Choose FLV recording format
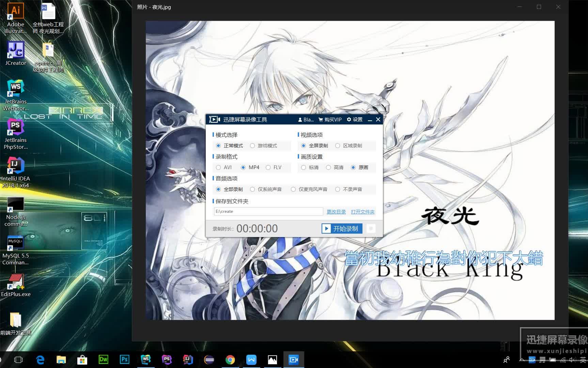This screenshot has height=368, width=588. click(274, 167)
